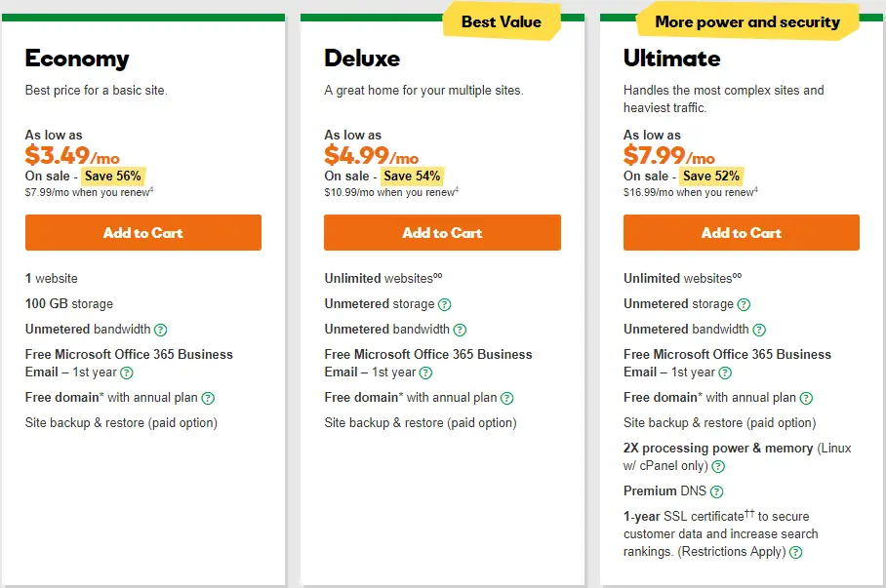Open help icon for Economy unmetered bandwidth
This screenshot has height=588, width=886.
(161, 330)
